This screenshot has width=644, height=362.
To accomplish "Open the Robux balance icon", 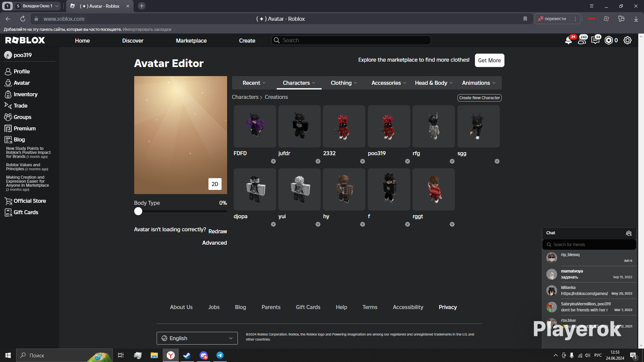I will (x=609, y=41).
